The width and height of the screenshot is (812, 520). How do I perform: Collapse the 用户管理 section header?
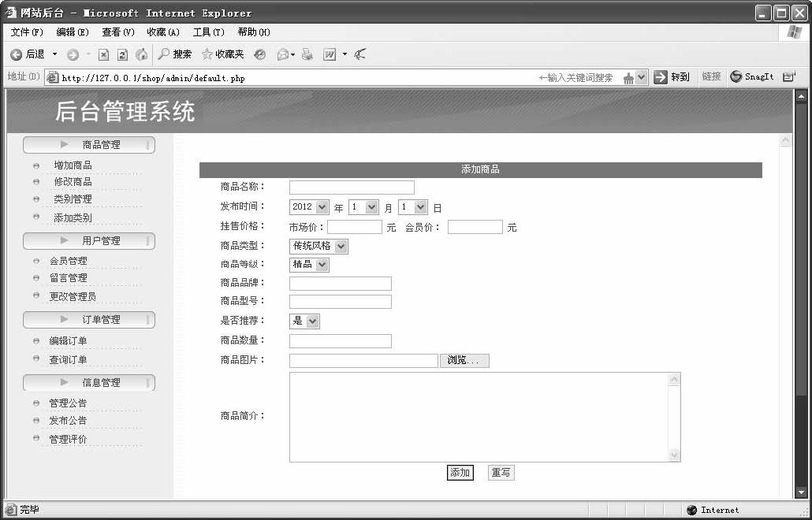(x=89, y=240)
